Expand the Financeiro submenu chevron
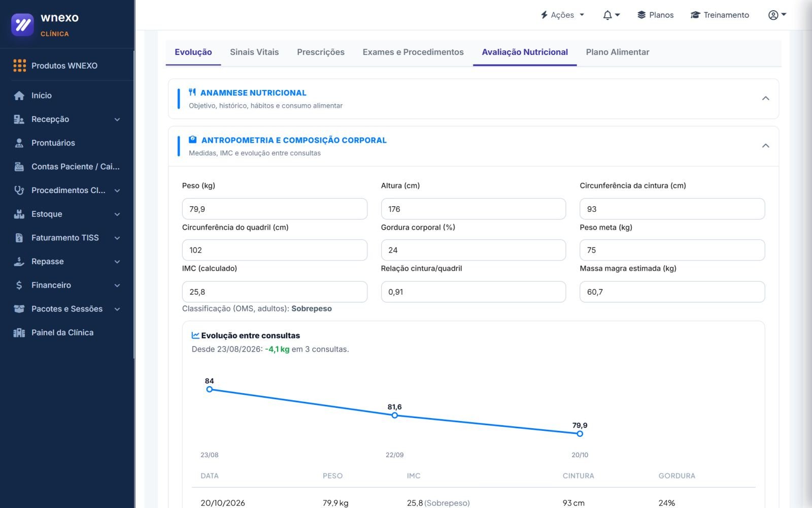Image resolution: width=812 pixels, height=508 pixels. (117, 285)
